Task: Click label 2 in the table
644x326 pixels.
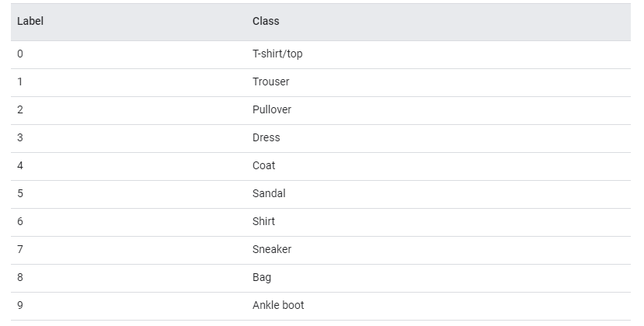Action: click(20, 109)
